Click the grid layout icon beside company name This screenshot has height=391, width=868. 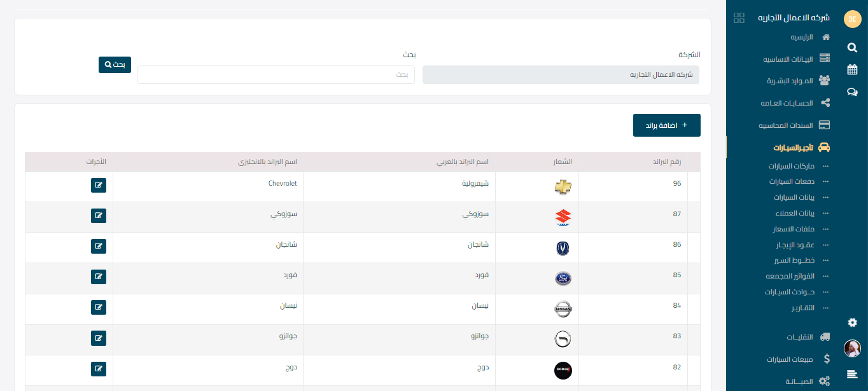739,18
